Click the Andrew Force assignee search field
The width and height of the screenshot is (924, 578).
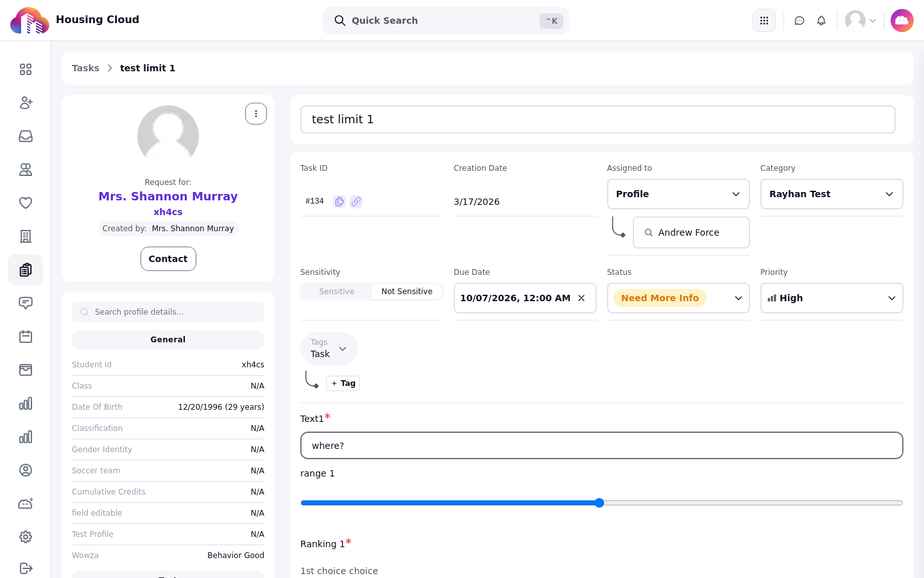(x=691, y=232)
